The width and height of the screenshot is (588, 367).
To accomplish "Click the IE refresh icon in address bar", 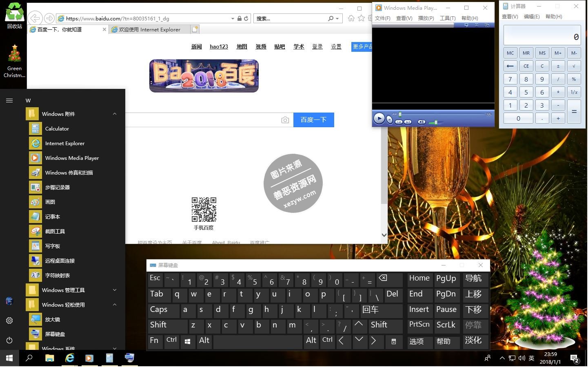I will [x=246, y=18].
